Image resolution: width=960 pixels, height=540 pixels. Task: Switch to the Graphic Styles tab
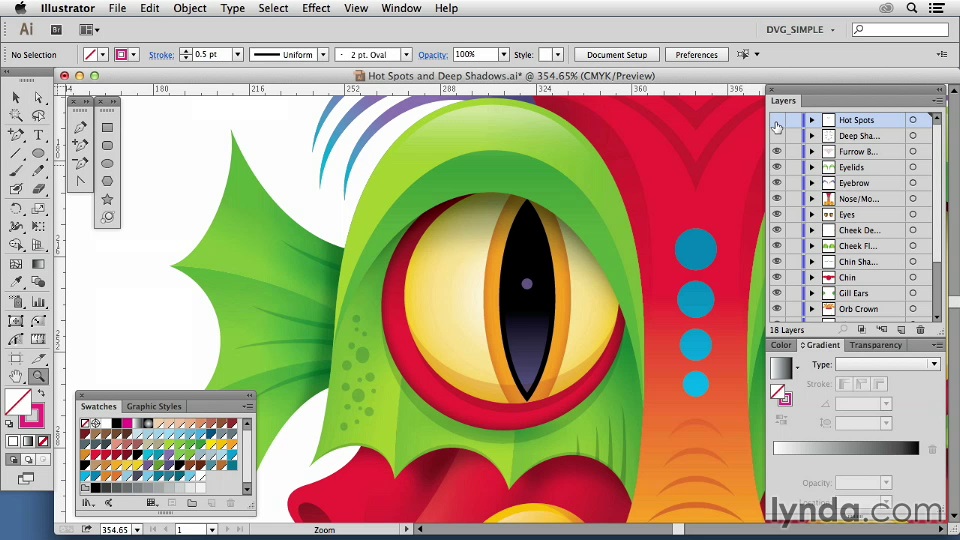(154, 407)
